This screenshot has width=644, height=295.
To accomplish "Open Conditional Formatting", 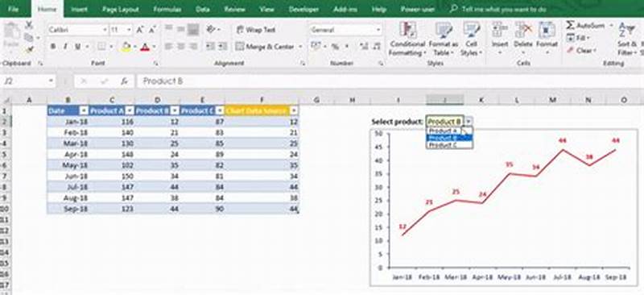I will [407, 39].
